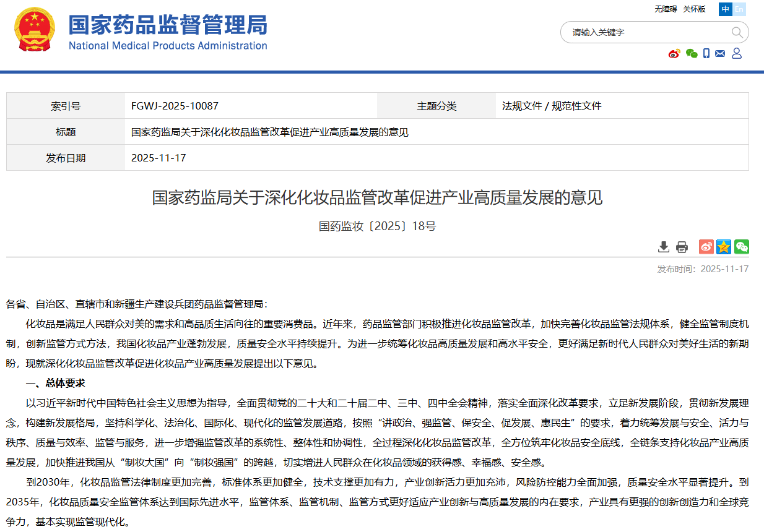Share to QZone using the star icon

[723, 246]
